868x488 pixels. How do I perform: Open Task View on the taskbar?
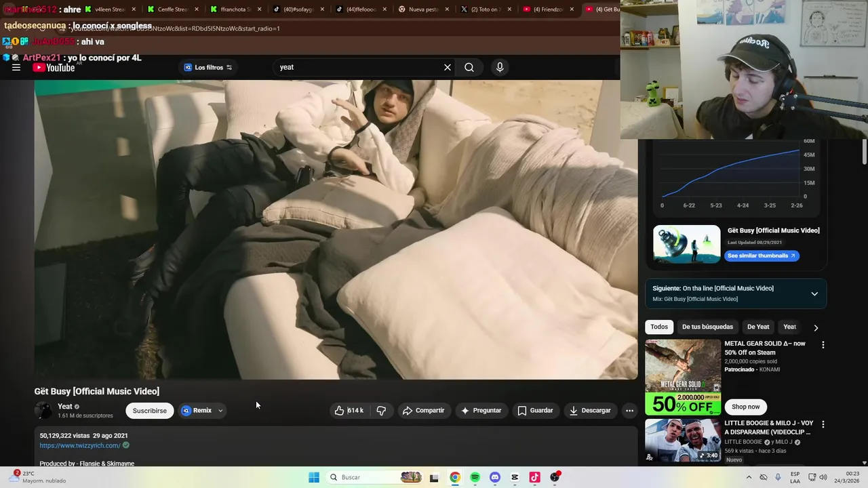[x=434, y=477]
